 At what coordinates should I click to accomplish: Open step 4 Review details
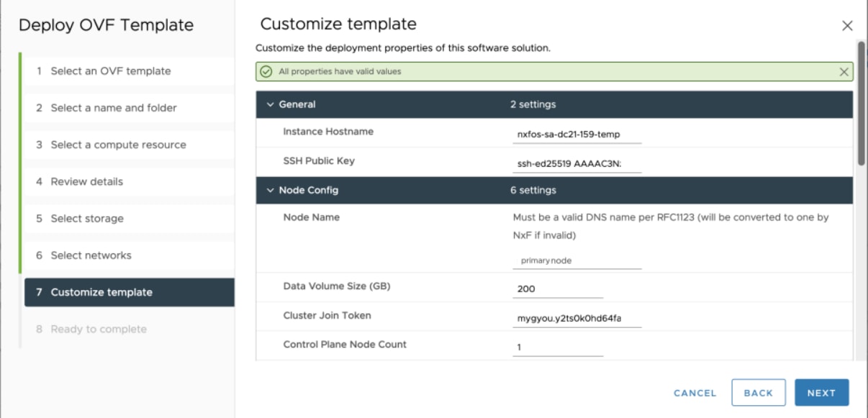click(x=129, y=181)
